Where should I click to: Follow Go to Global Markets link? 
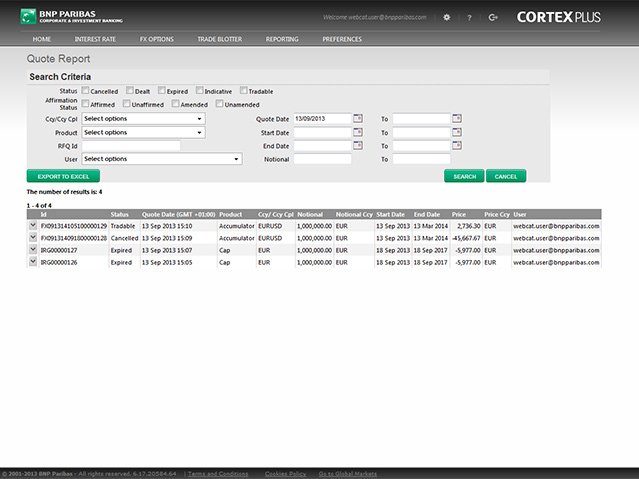(348, 474)
